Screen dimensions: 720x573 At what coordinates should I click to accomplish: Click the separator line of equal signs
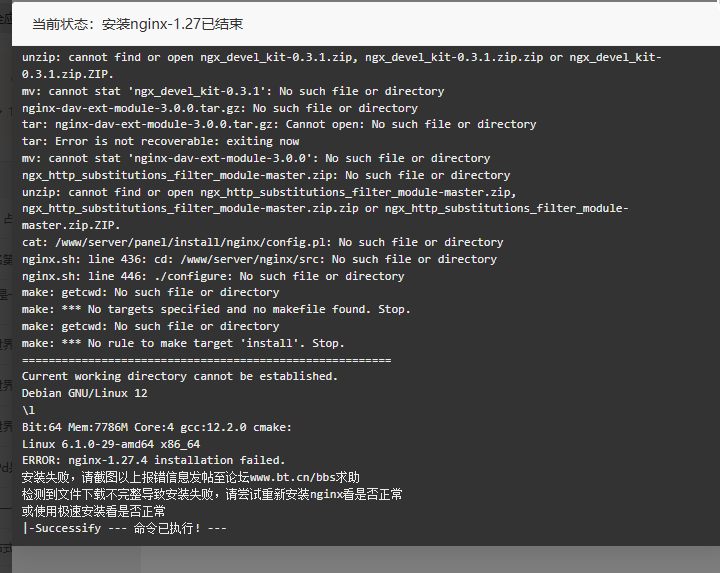tap(206, 360)
